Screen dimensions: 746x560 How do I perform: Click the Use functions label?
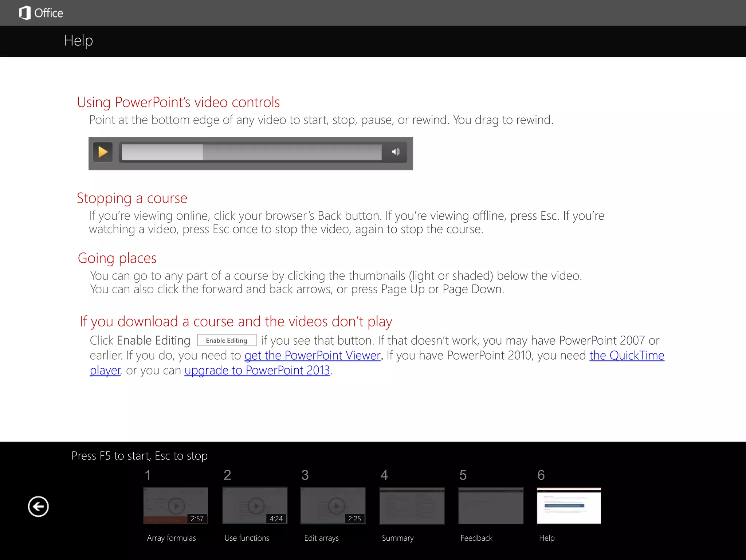click(247, 538)
